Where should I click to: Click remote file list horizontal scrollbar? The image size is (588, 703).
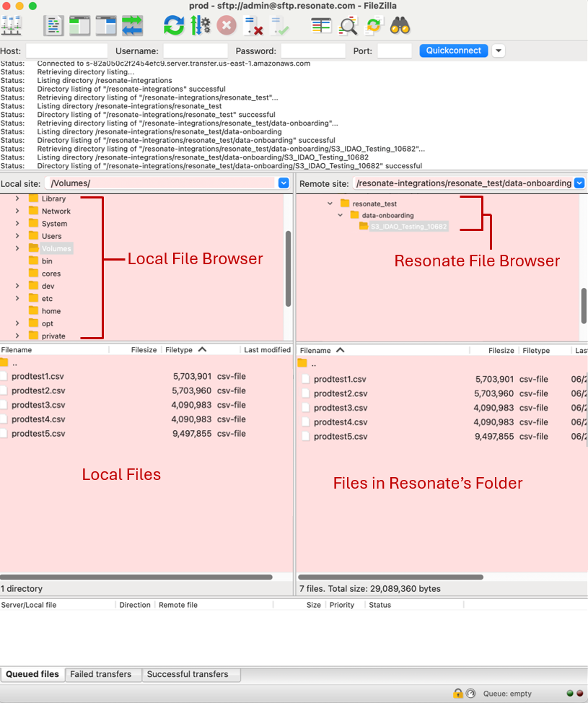(x=390, y=577)
